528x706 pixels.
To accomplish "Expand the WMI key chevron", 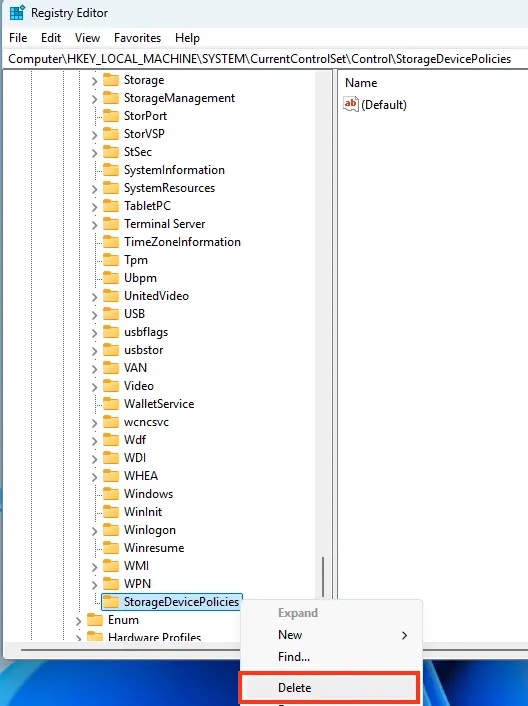I will point(94,567).
